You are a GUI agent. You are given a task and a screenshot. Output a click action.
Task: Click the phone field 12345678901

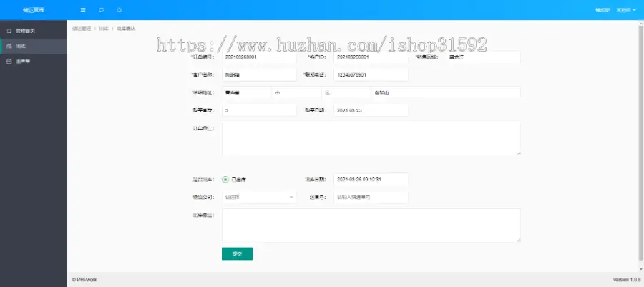coord(371,74)
